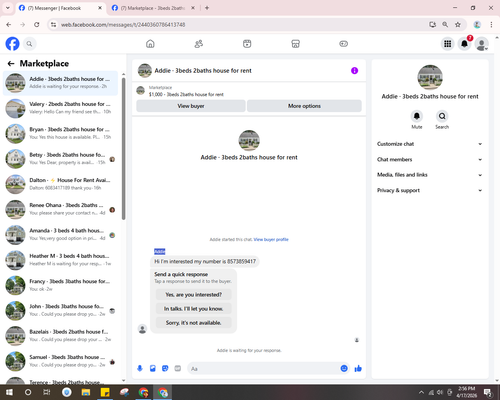
Task: Expand Chat members section
Action: [430, 159]
